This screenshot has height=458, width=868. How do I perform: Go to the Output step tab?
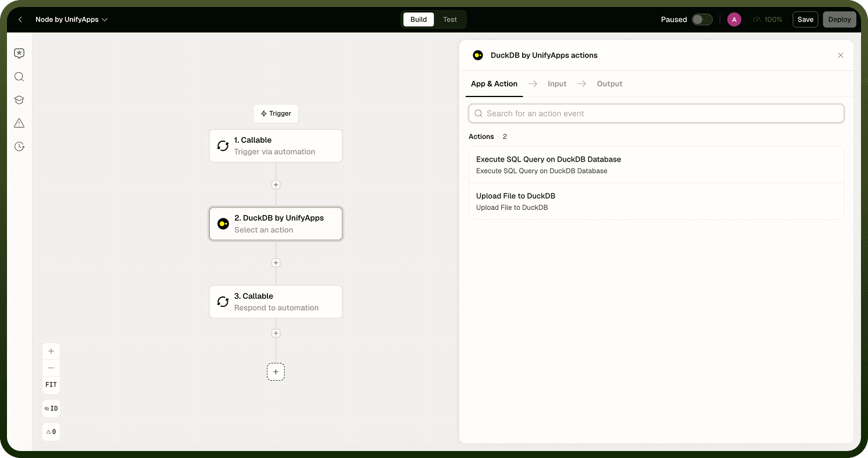coord(609,84)
